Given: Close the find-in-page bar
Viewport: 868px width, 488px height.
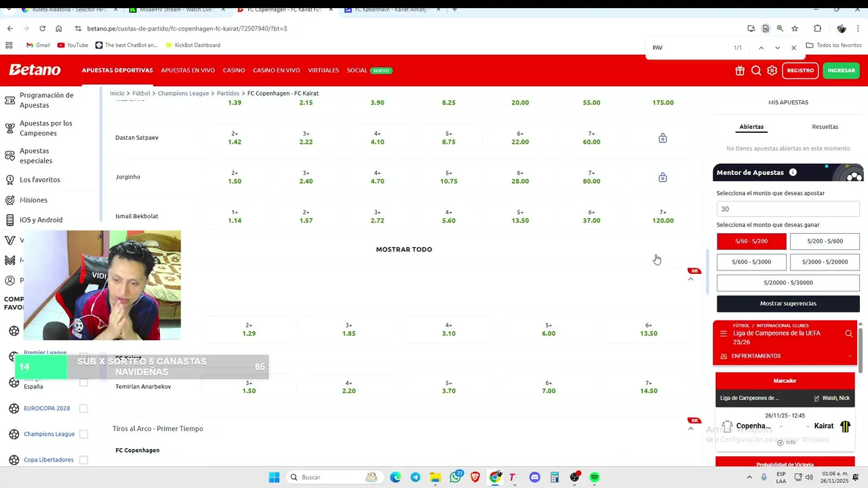Looking at the screenshot, I should point(793,48).
